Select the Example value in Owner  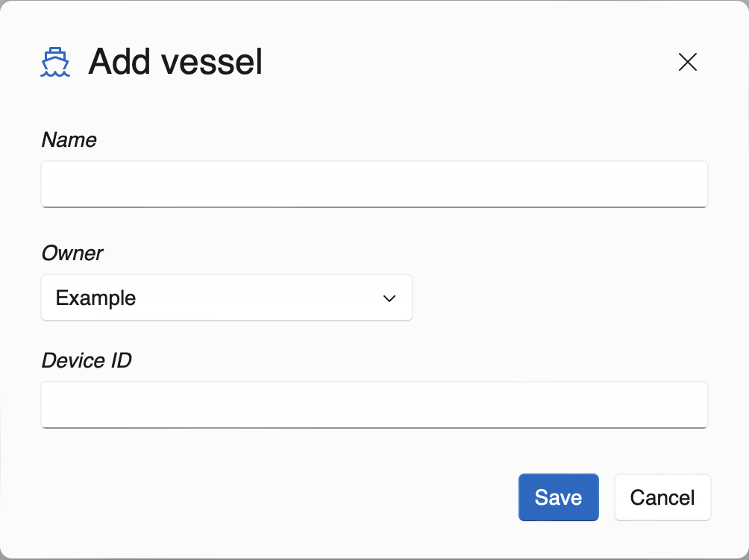(x=96, y=298)
